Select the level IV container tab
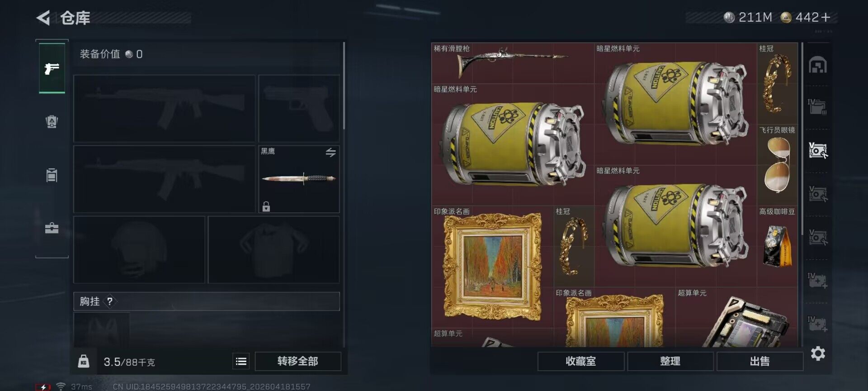This screenshot has width=868, height=391. (x=817, y=107)
